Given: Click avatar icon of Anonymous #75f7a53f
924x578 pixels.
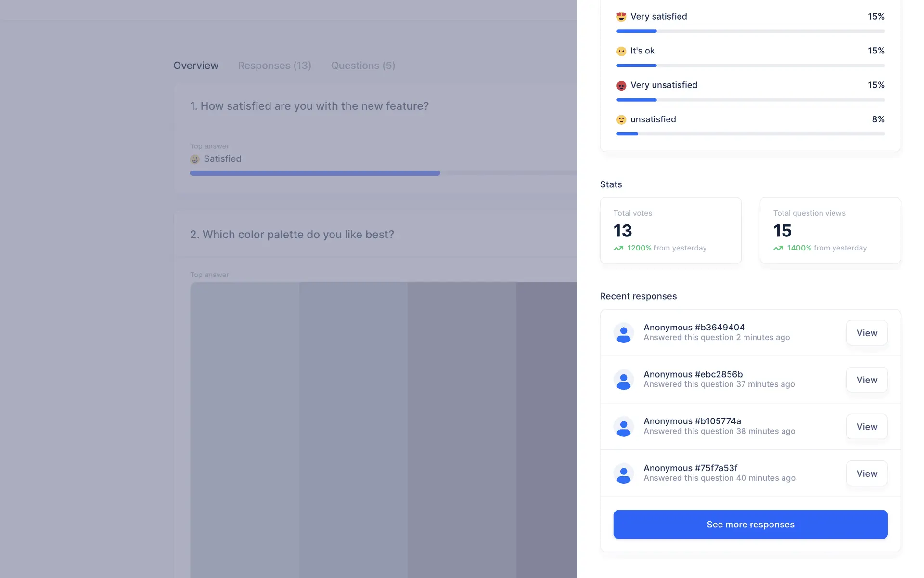Looking at the screenshot, I should pos(623,473).
